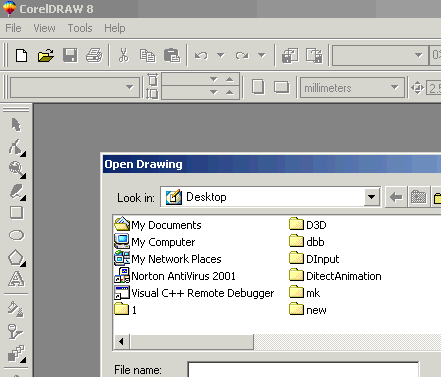441x377 pixels.
Task: Select the Ellipse tool
Action: tap(16, 235)
